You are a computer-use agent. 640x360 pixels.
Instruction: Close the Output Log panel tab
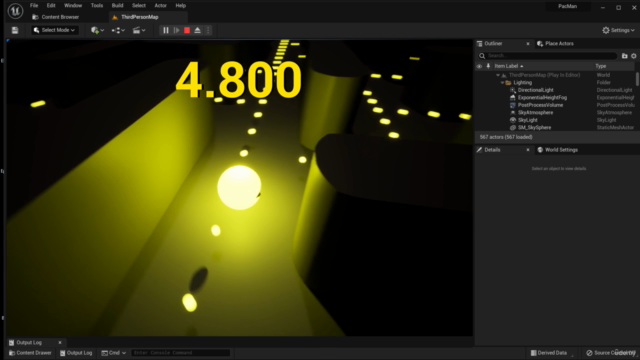(x=60, y=342)
